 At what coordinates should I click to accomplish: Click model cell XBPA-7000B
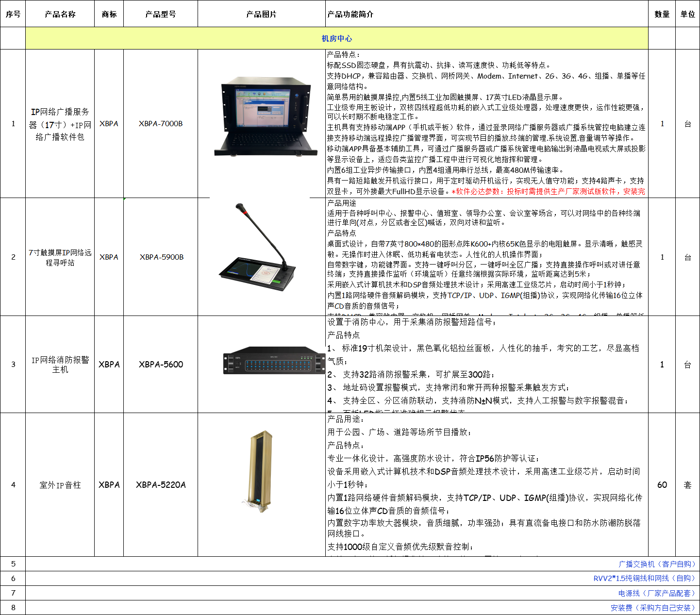[x=161, y=124]
